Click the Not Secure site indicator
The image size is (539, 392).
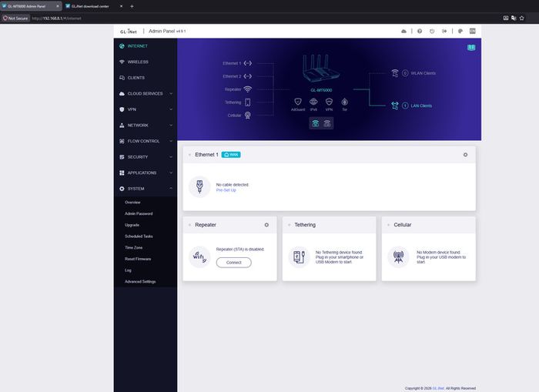coord(15,18)
